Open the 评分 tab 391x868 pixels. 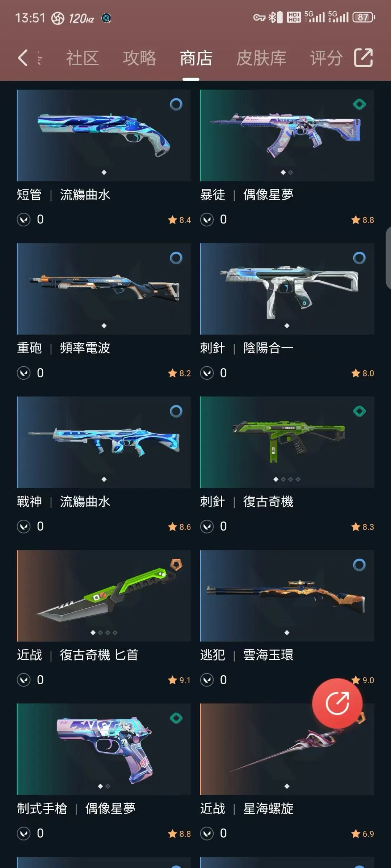click(x=326, y=58)
